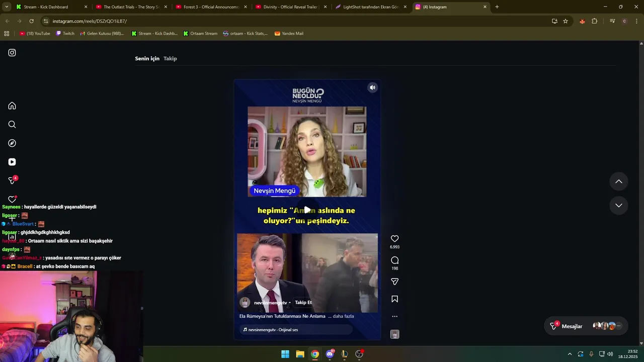The height and width of the screenshot is (362, 644).
Task: Click the address bar with instagram.com URL
Action: pyautogui.click(x=297, y=21)
